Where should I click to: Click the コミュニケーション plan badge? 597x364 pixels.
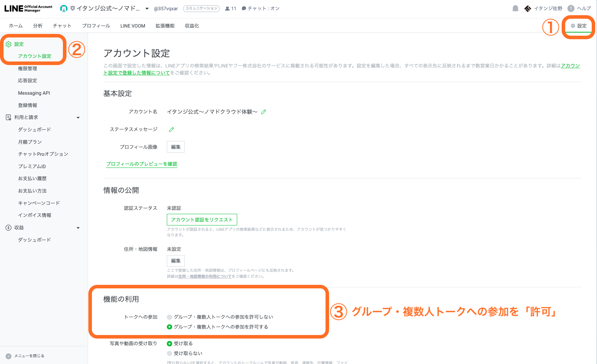(201, 8)
